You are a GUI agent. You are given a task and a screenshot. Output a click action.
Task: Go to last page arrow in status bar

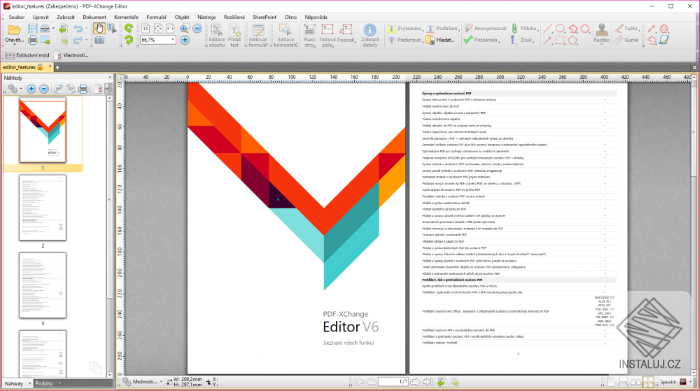tap(427, 382)
